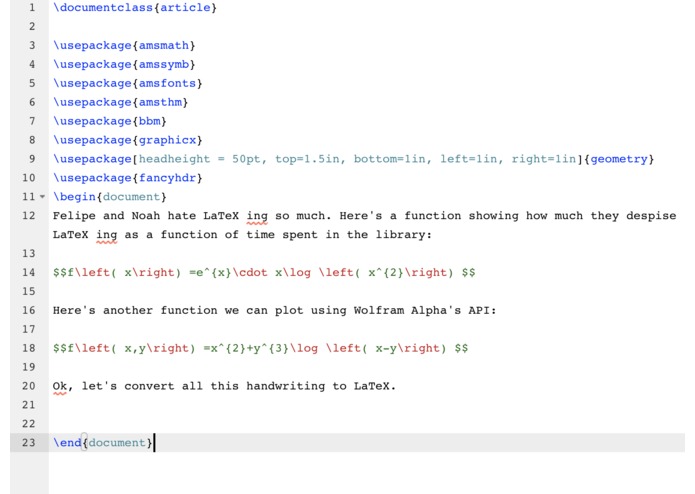
Task: Click headheight = 50pt option text
Action: point(199,159)
